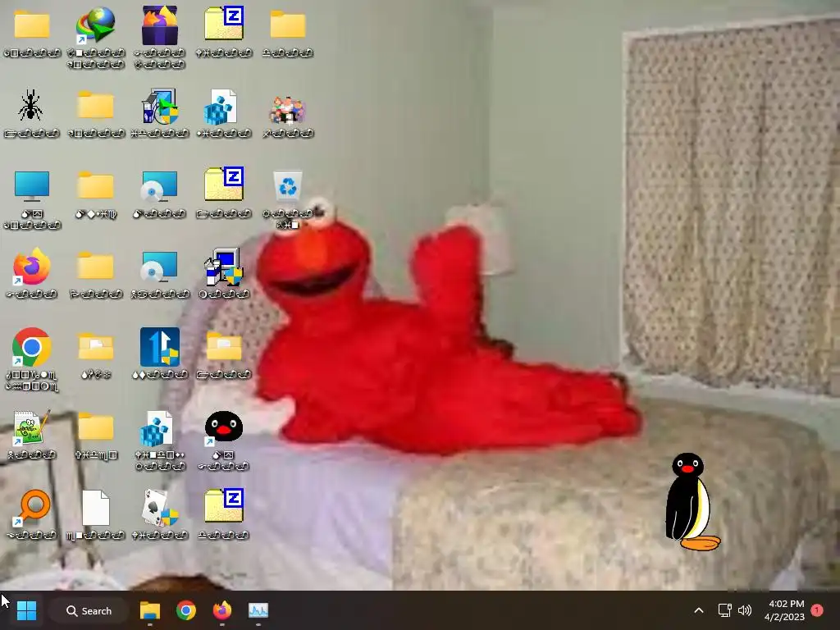Select the black ant desktop icon

tap(31, 105)
